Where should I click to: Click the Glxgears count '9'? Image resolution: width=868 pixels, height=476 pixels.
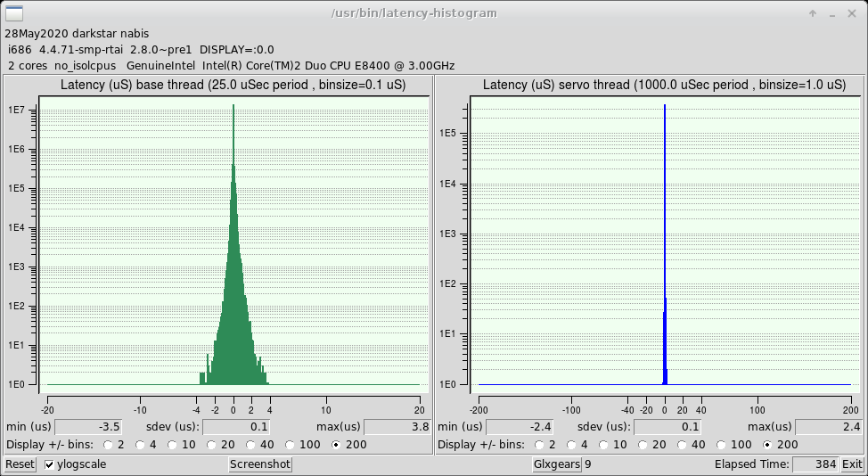(588, 464)
